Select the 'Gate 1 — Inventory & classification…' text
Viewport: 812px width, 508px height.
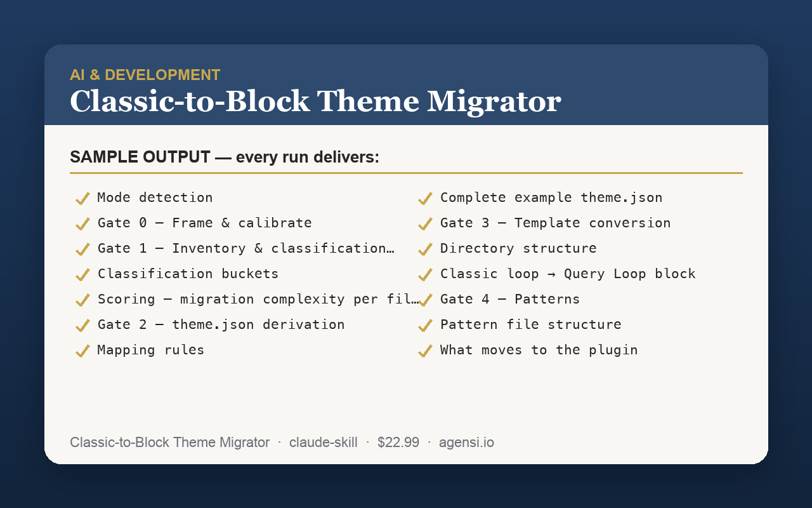coord(246,248)
